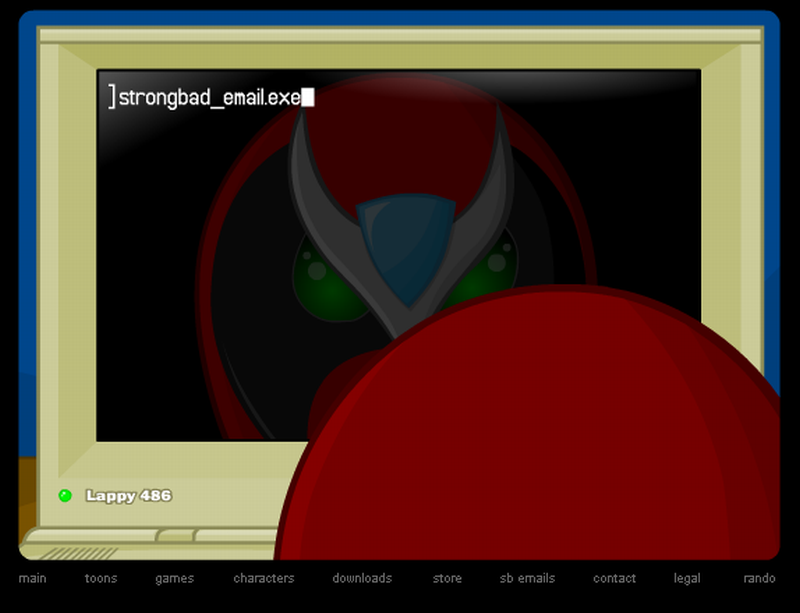Return to the main page
Viewport: 800px width, 613px height.
coord(33,578)
